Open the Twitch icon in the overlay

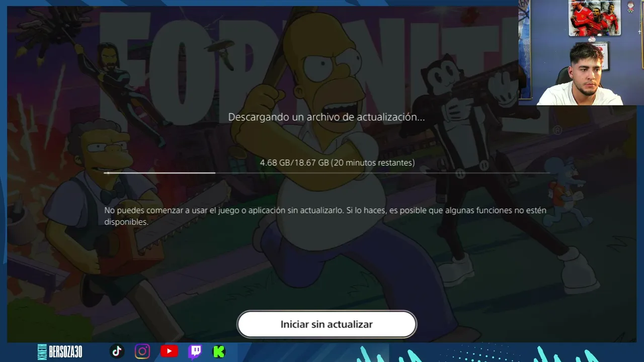pyautogui.click(x=195, y=351)
